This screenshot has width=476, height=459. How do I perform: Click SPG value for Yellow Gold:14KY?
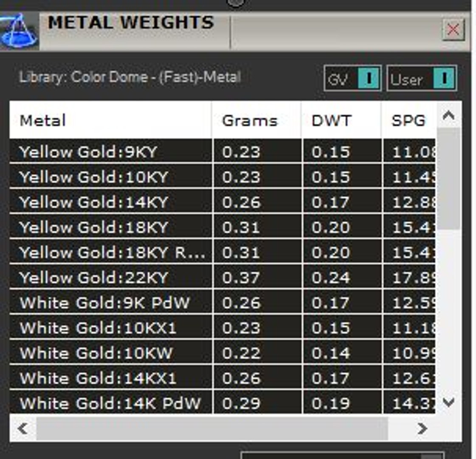[414, 202]
